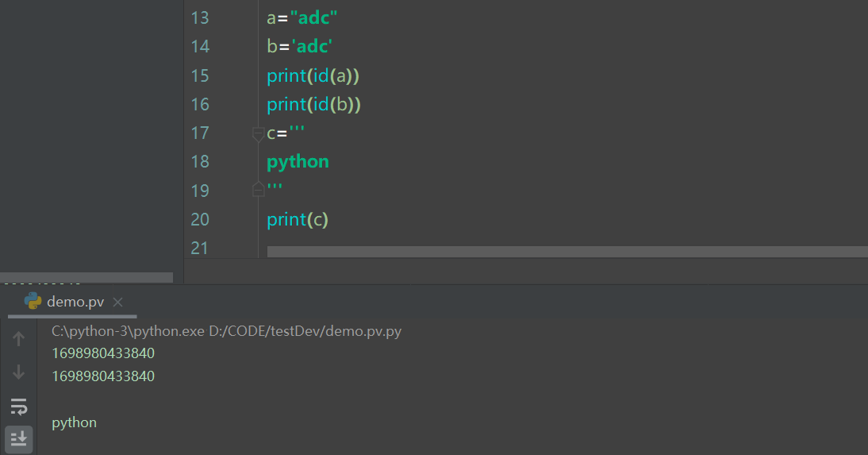The height and width of the screenshot is (455, 868).
Task: Toggle scroll to end of console output
Action: click(19, 438)
